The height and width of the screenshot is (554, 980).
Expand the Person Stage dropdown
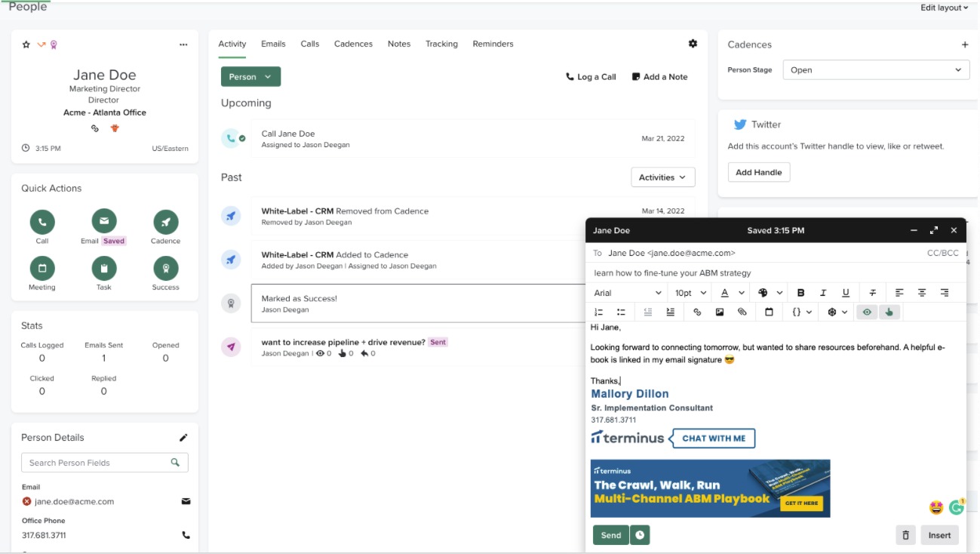tap(875, 70)
